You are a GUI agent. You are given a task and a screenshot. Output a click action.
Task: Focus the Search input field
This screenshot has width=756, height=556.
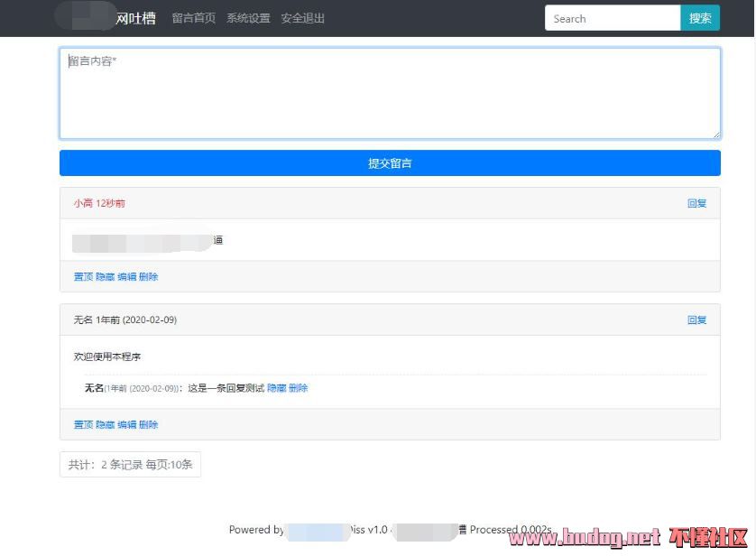[613, 18]
